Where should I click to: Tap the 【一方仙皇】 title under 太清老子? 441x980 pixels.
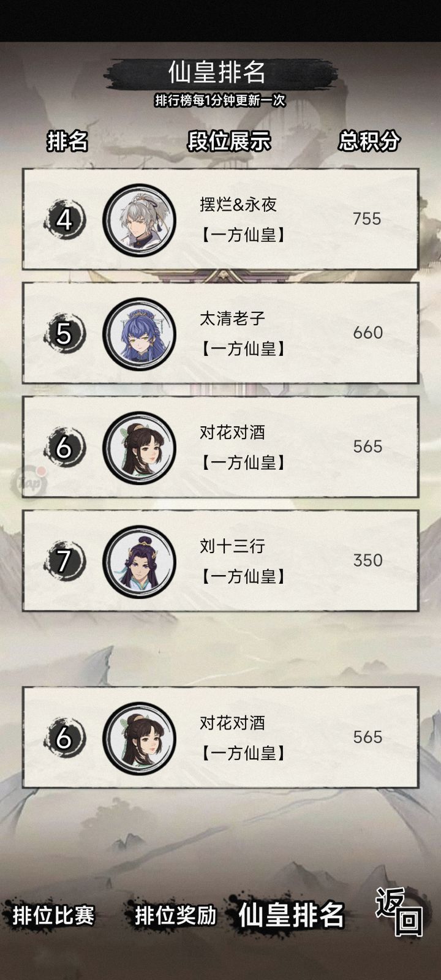pyautogui.click(x=243, y=349)
